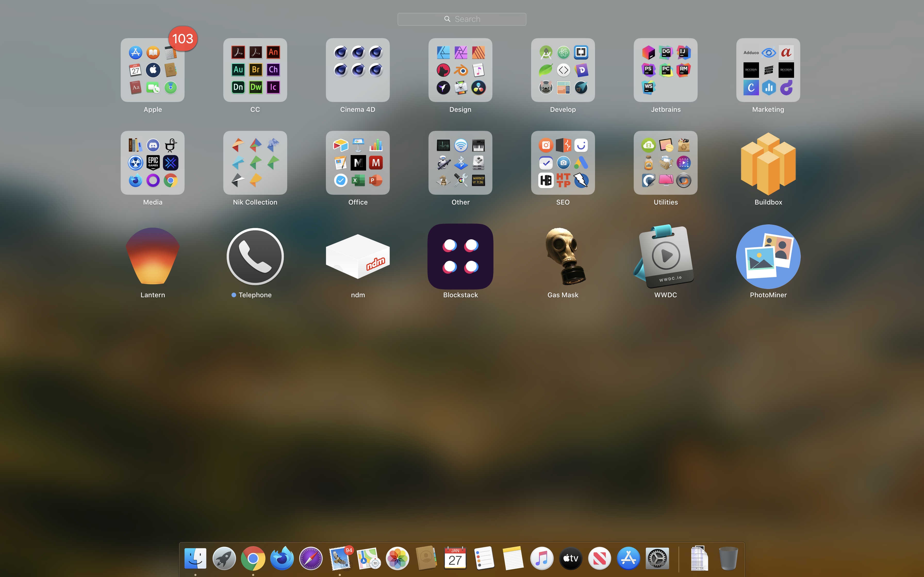Open the ndm app
924x577 pixels.
click(357, 257)
